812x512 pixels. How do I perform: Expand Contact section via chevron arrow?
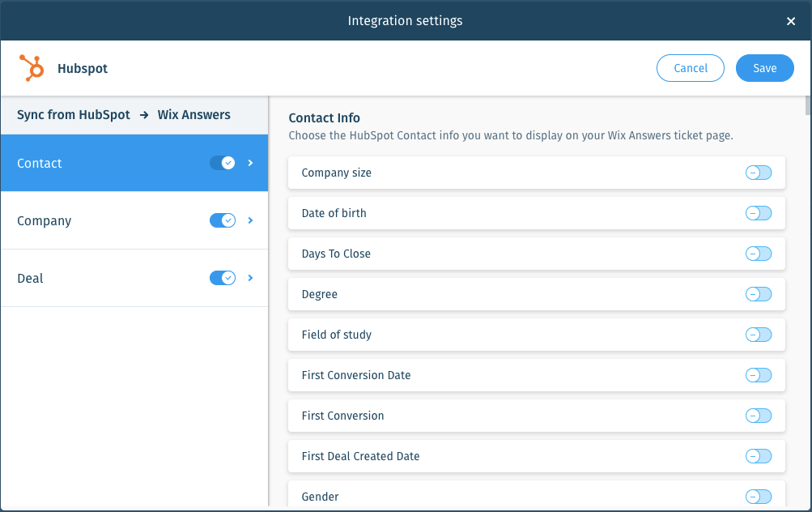pyautogui.click(x=251, y=163)
